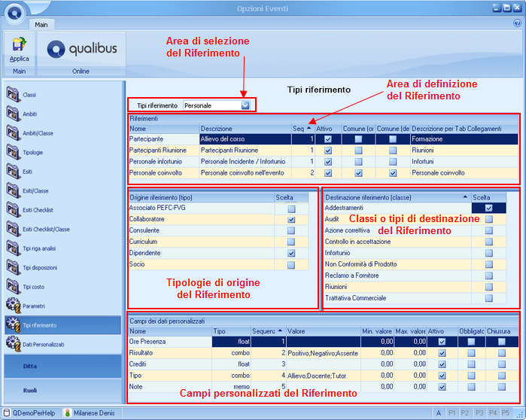Click the Dati Personalizzati sidebar label
Image resolution: width=526 pixels, height=420 pixels.
click(44, 345)
